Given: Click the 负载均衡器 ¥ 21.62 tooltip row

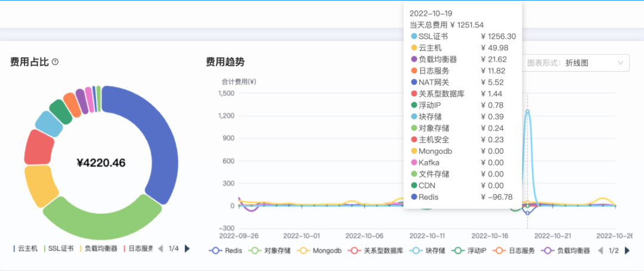Looking at the screenshot, I should (463, 59).
